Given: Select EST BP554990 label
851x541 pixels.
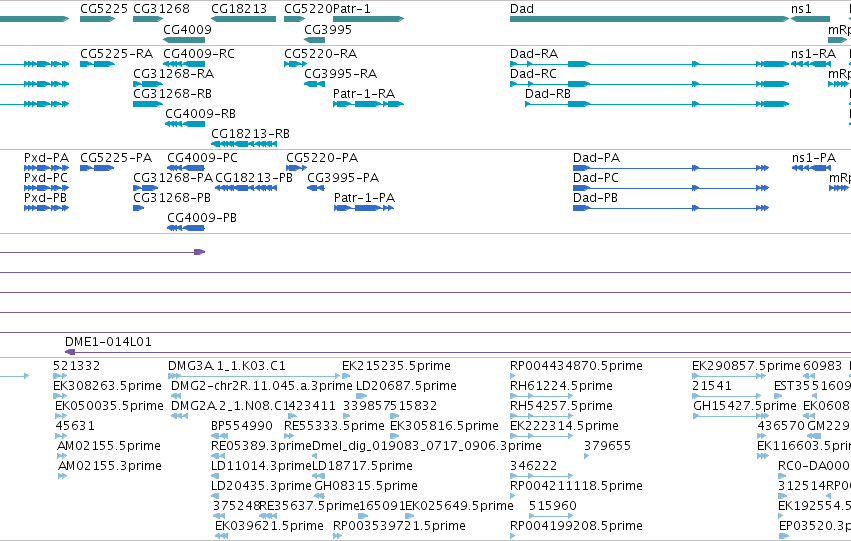Looking at the screenshot, I should click(242, 427).
